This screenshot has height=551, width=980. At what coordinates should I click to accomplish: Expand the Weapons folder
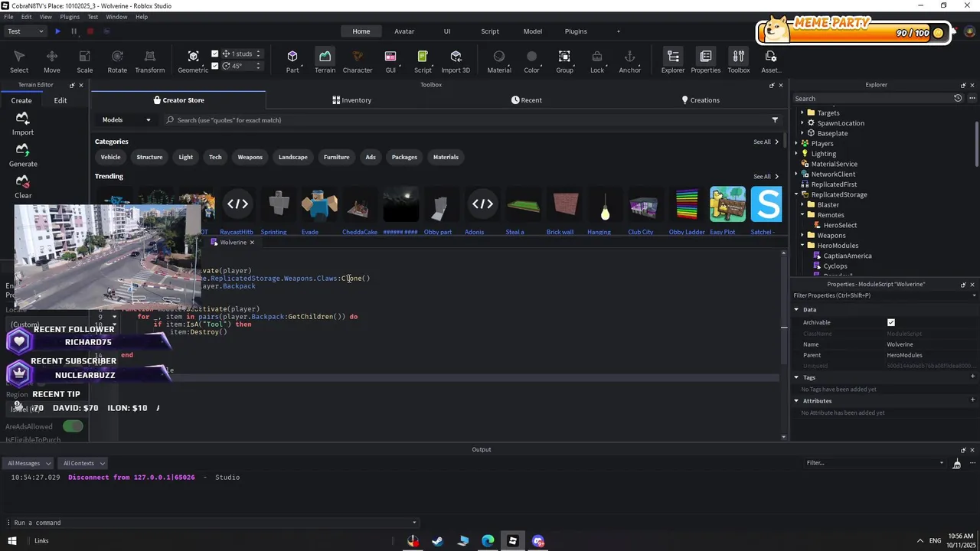point(802,236)
